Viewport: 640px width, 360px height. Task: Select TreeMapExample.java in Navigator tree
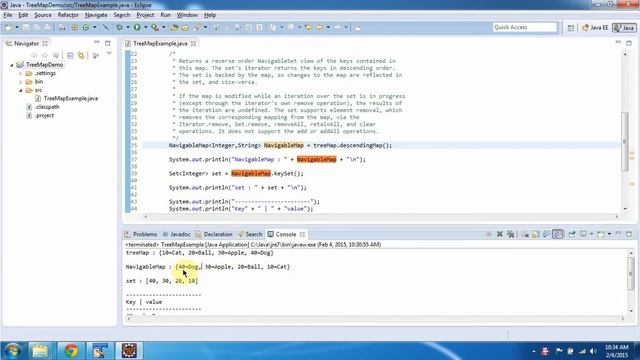coord(71,98)
